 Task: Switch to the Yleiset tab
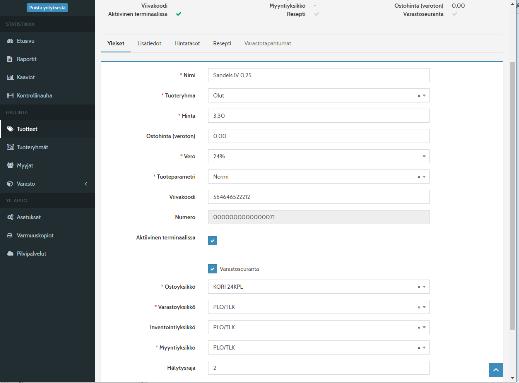(116, 43)
